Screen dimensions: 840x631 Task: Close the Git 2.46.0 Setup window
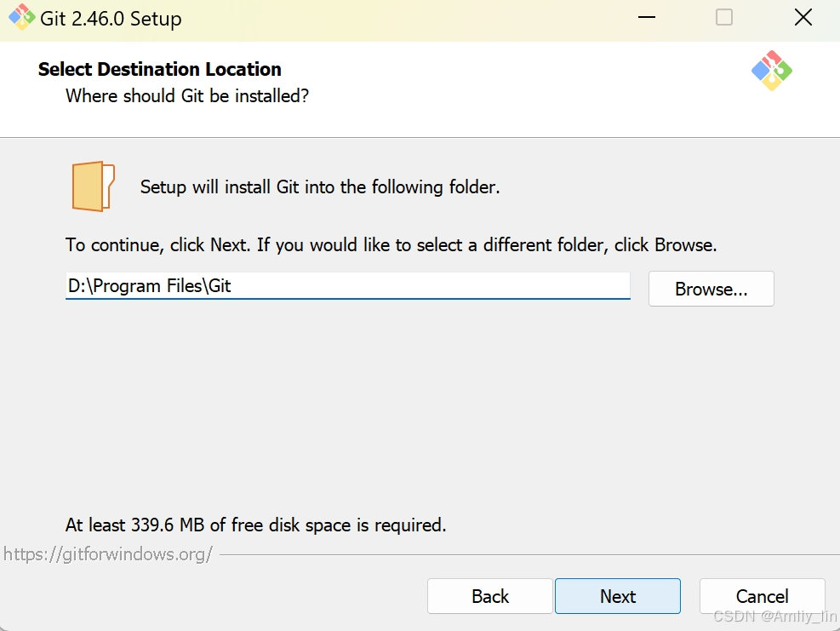click(x=803, y=17)
